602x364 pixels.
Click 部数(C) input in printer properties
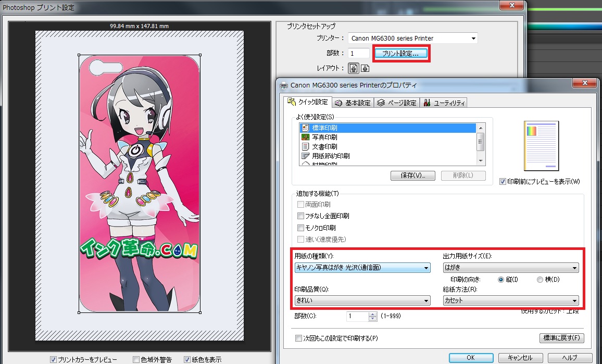coord(357,316)
